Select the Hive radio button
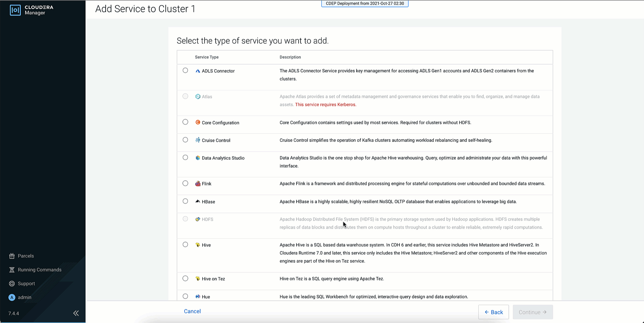The width and height of the screenshot is (644, 323). pos(185,245)
